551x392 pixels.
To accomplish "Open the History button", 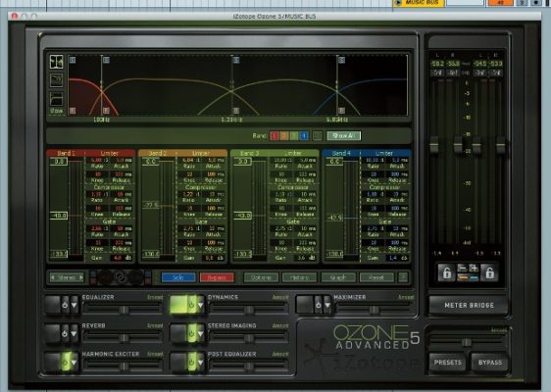I will coord(299,277).
